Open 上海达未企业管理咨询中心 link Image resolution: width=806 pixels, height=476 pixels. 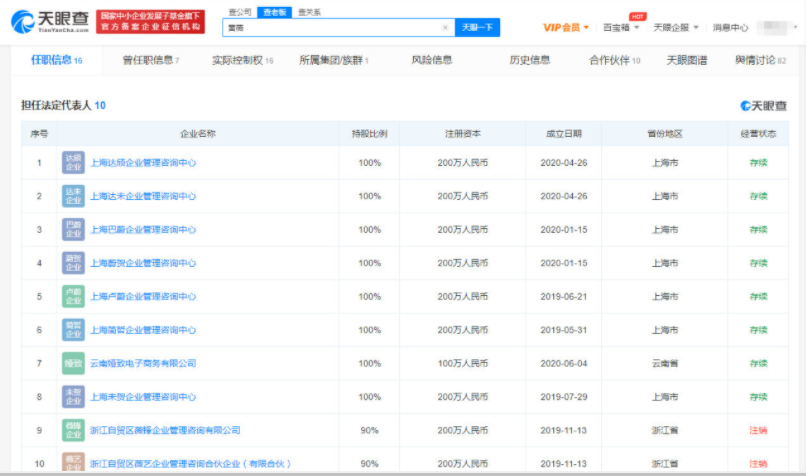(143, 196)
